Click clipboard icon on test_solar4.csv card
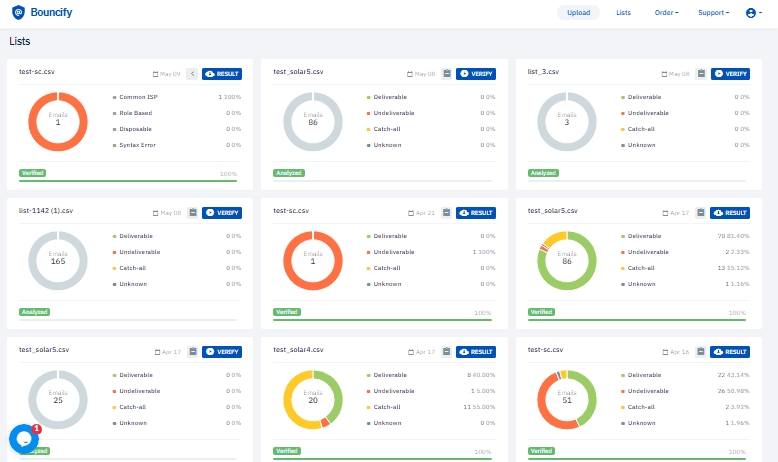The image size is (778, 462). 447,351
